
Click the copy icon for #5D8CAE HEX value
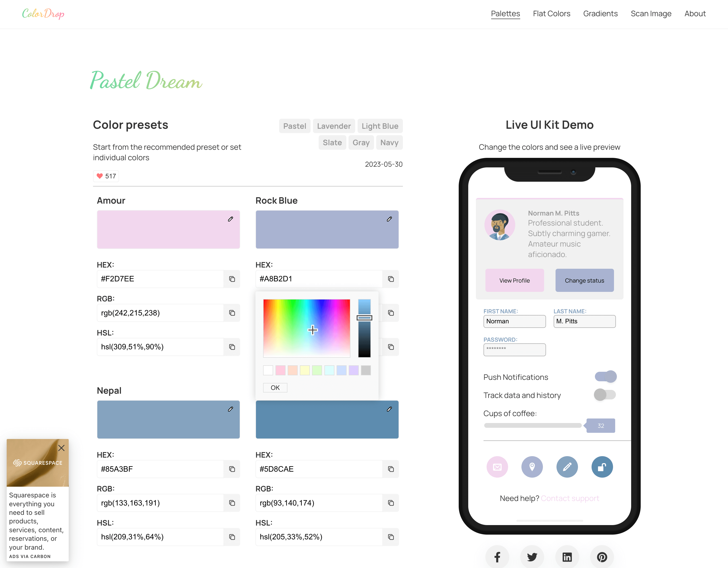(390, 469)
